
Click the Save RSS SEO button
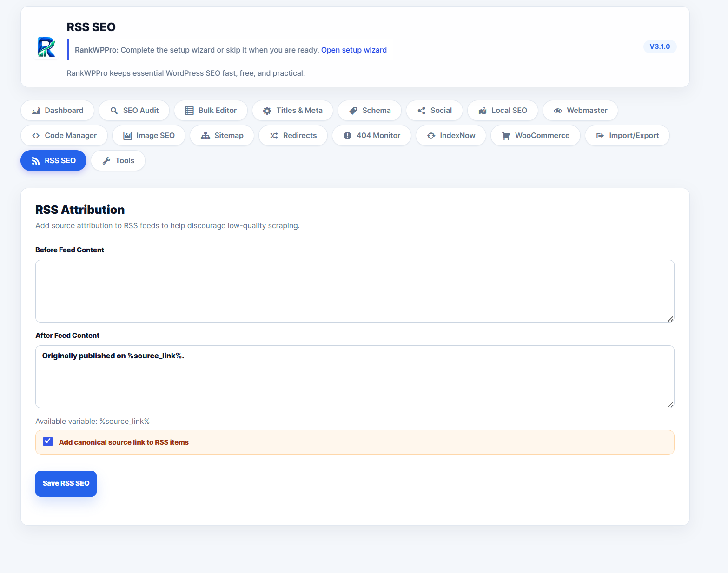tap(66, 484)
